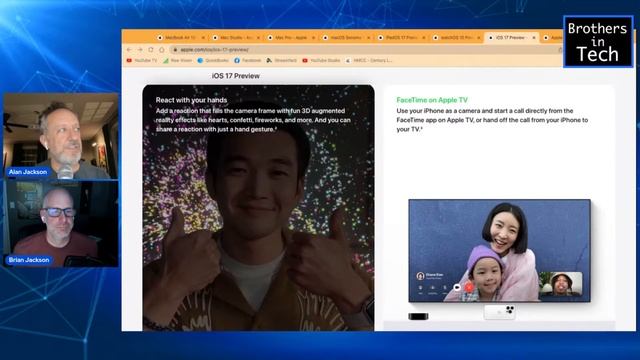Image resolution: width=640 pixels, height=360 pixels.
Task: Switch to the Mac Pro browser tab
Action: 291,38
